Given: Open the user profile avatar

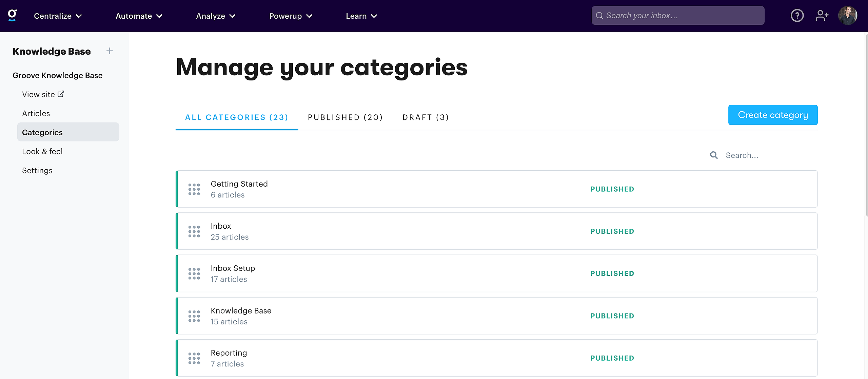Looking at the screenshot, I should (847, 16).
